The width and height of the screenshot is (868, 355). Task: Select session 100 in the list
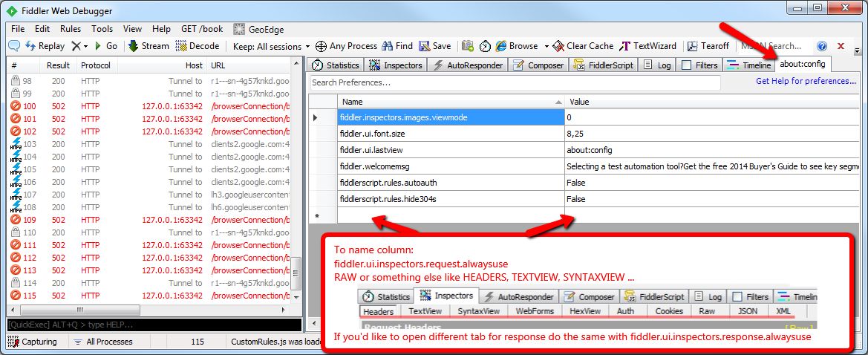(x=149, y=106)
